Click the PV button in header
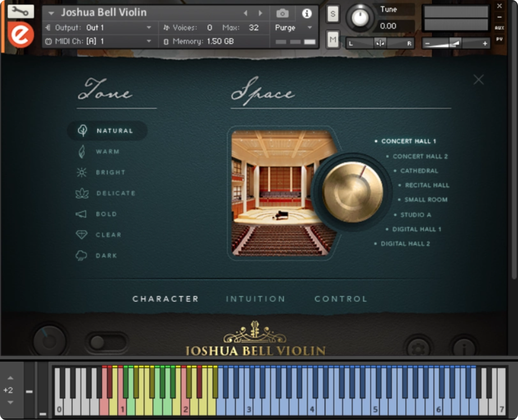 500,39
